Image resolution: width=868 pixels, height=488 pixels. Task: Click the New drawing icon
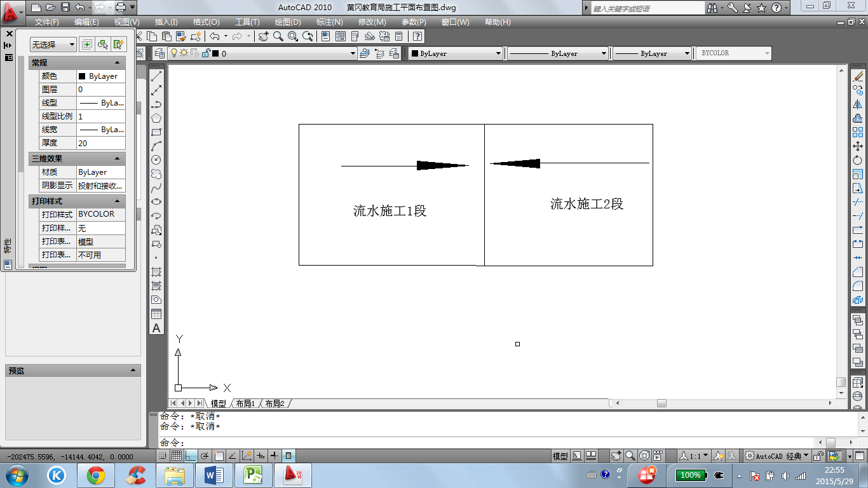36,8
